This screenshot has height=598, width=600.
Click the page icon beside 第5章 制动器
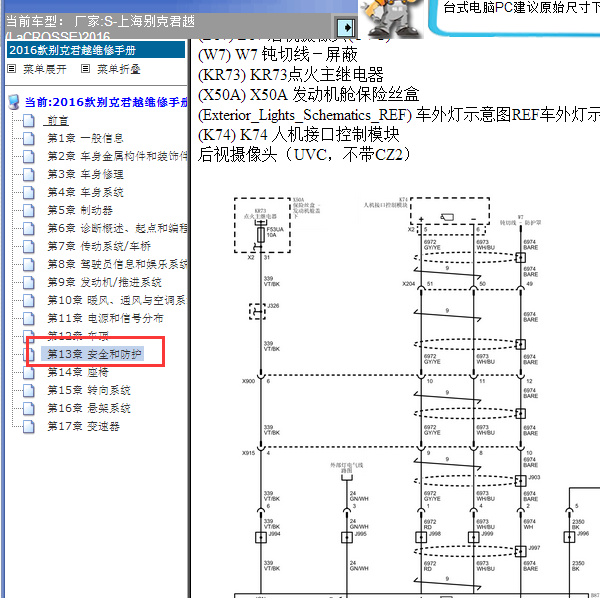(x=29, y=210)
